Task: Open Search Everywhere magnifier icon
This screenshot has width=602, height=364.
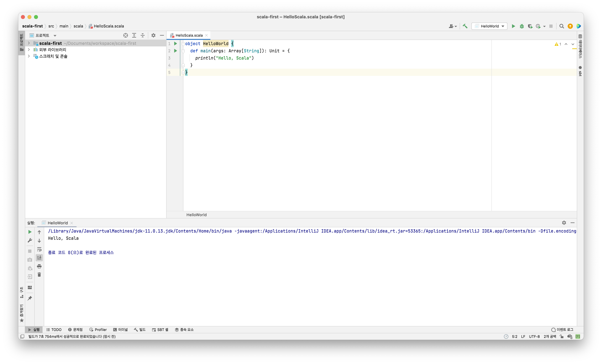Action: (x=561, y=26)
